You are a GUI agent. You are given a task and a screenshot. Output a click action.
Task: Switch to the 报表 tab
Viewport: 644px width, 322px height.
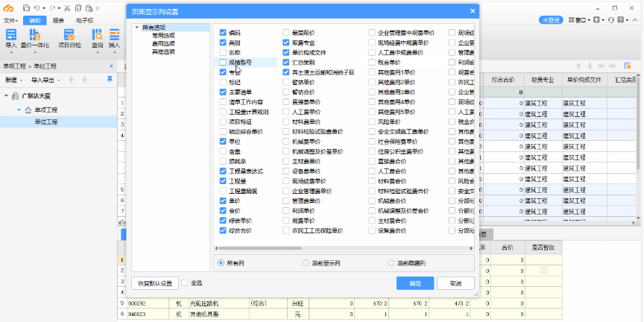[x=58, y=20]
